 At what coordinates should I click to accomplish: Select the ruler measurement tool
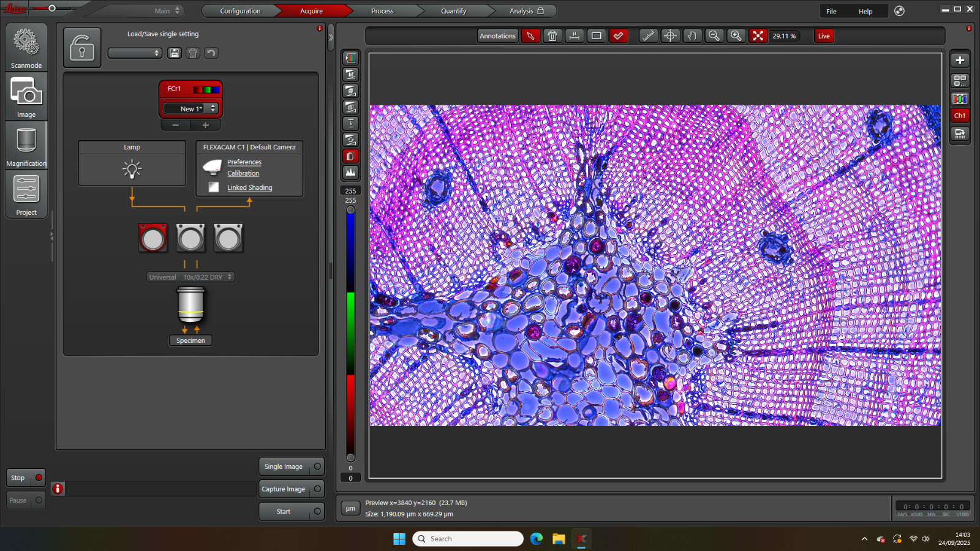point(648,36)
